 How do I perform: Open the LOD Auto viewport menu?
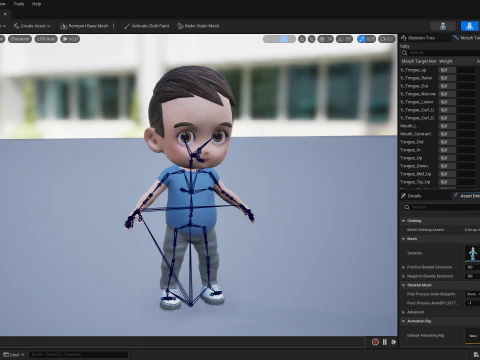[46, 39]
